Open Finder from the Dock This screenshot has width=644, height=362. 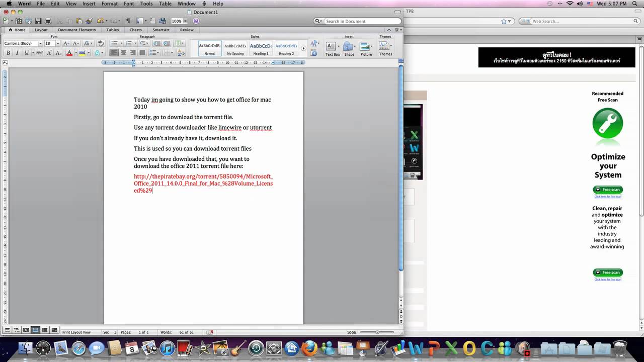click(25, 348)
